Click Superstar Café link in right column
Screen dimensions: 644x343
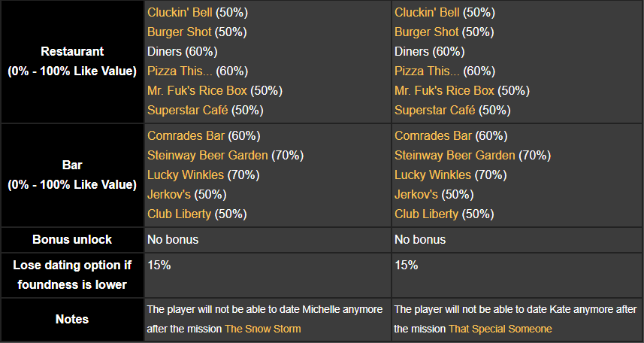pos(434,111)
